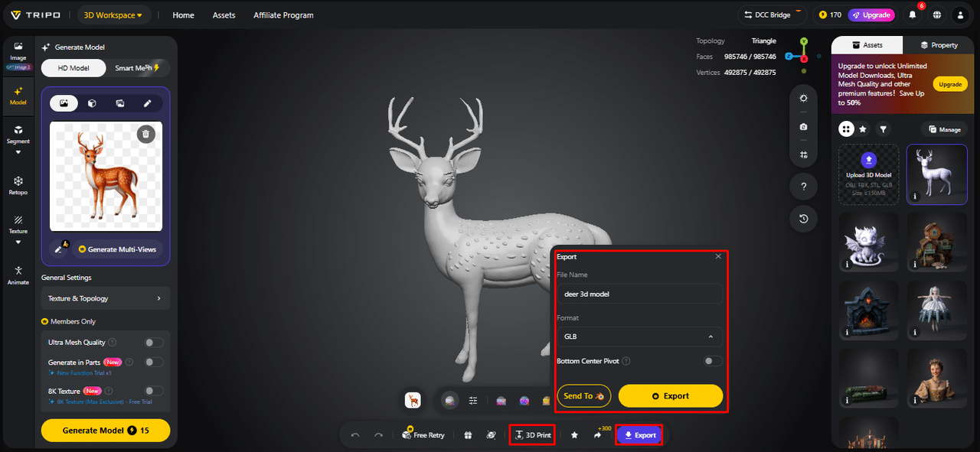Toggle Ultra Mesh Quality switch
Image resolution: width=980 pixels, height=452 pixels.
pyautogui.click(x=154, y=343)
